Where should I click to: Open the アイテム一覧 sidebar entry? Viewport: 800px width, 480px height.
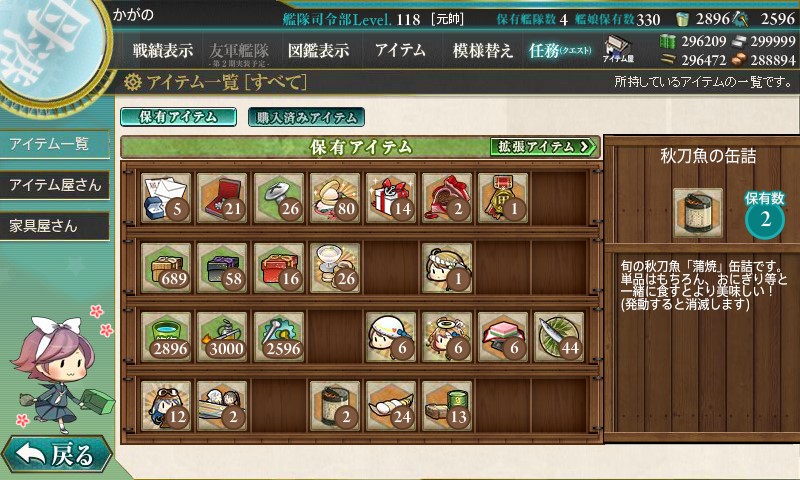pos(55,144)
